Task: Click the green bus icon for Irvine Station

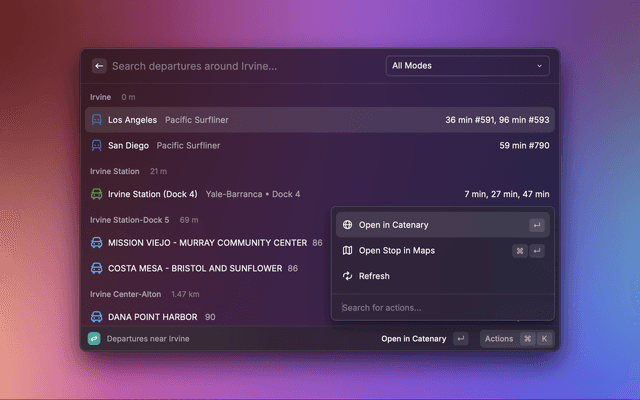Action: (97, 194)
